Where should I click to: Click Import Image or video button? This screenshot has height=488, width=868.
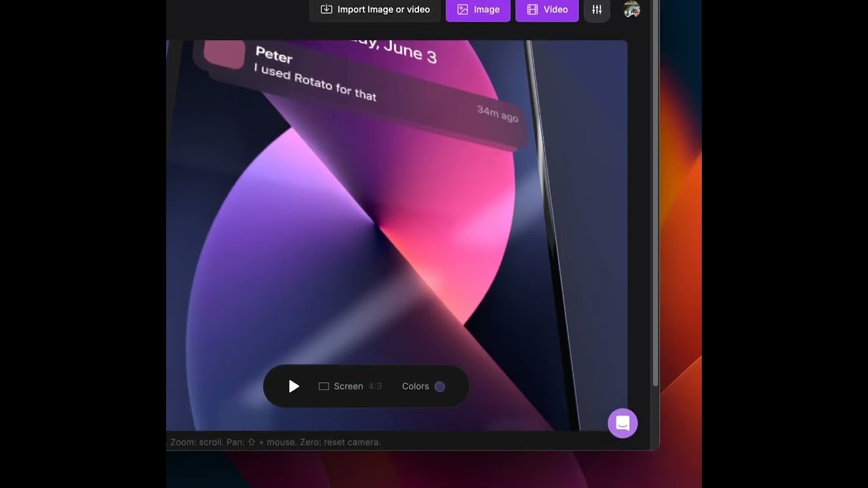coord(375,9)
